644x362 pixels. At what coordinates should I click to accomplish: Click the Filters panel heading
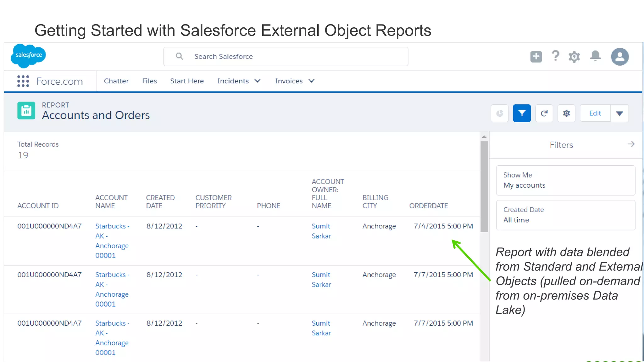[x=561, y=145]
